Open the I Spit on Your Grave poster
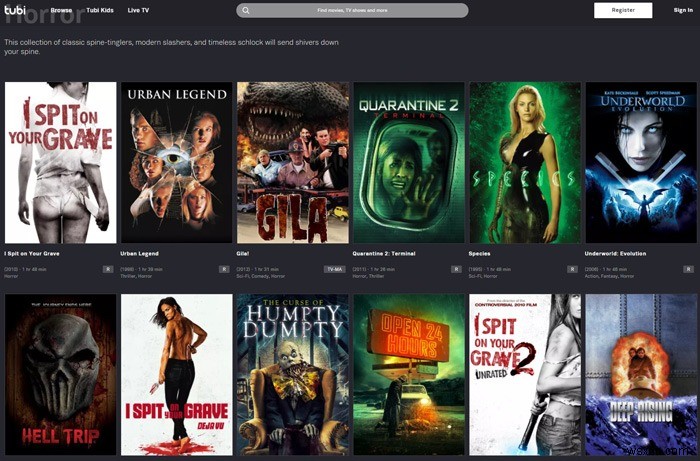The image size is (700, 461). click(61, 162)
